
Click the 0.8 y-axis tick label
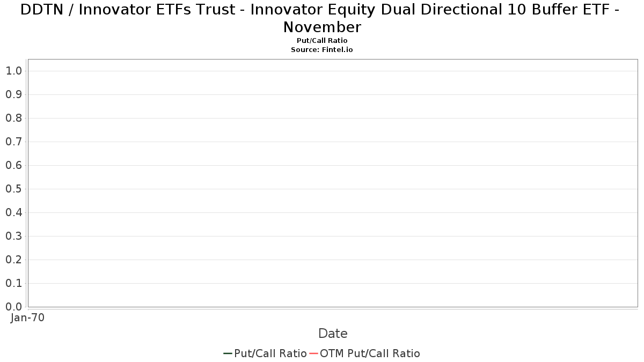[13, 118]
